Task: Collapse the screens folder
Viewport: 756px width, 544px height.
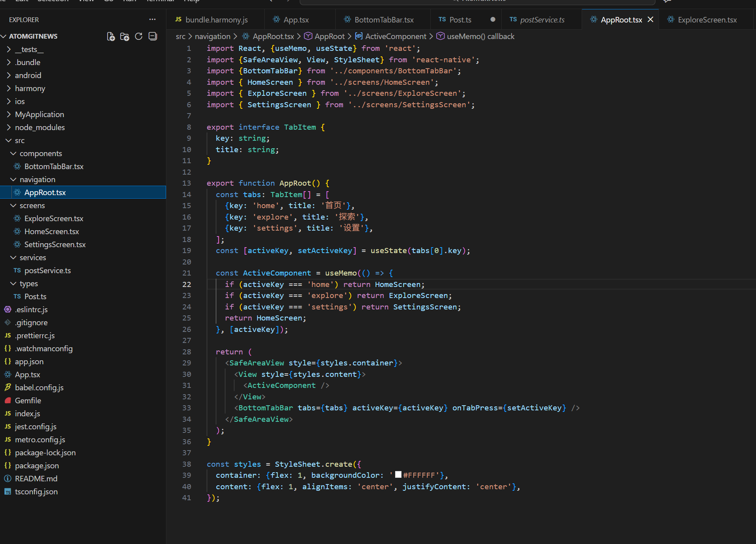Action: [13, 205]
